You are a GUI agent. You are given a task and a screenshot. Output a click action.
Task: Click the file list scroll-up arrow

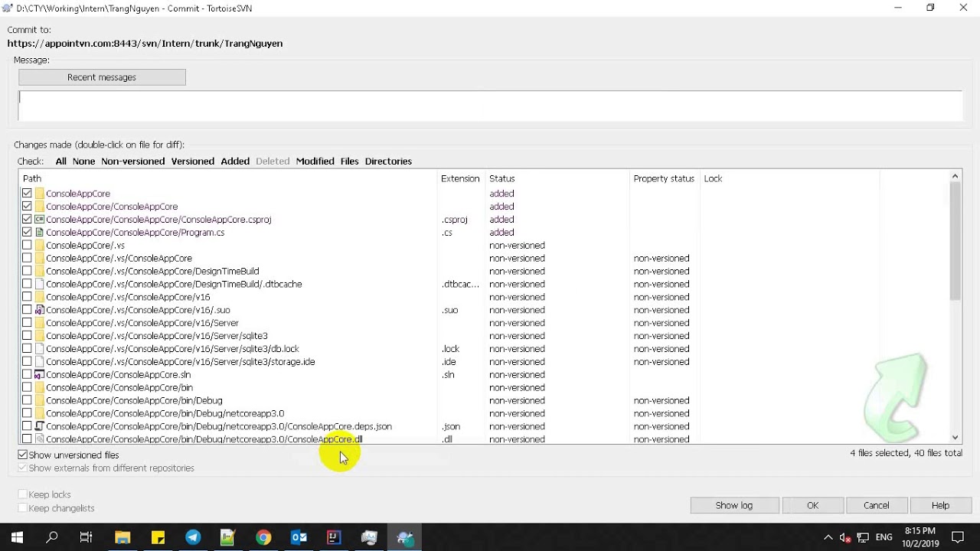(x=955, y=177)
